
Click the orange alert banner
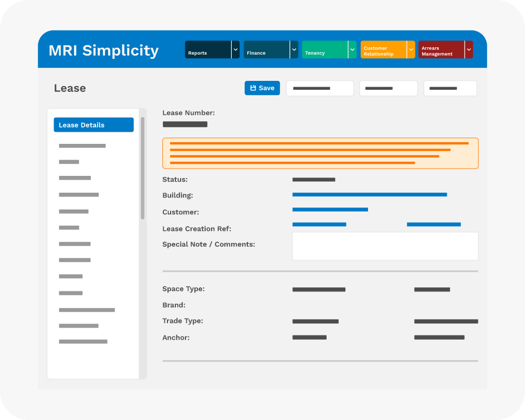pos(320,153)
